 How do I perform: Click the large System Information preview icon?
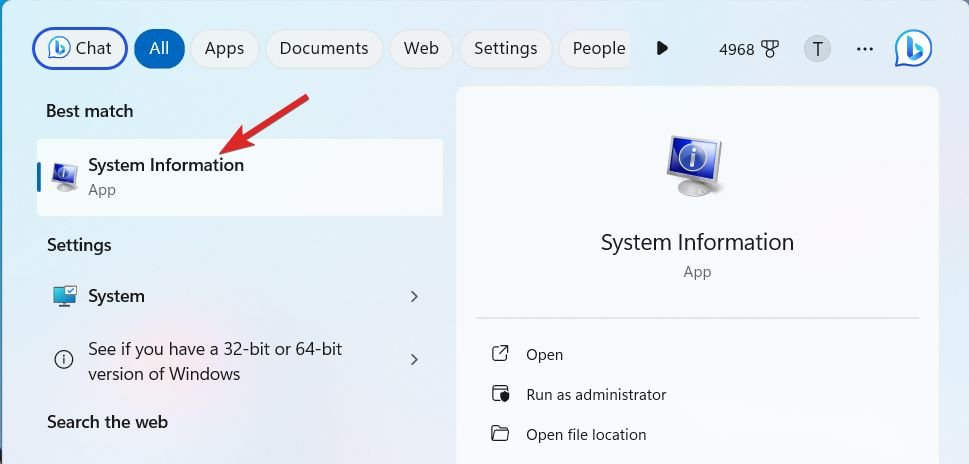pyautogui.click(x=694, y=166)
